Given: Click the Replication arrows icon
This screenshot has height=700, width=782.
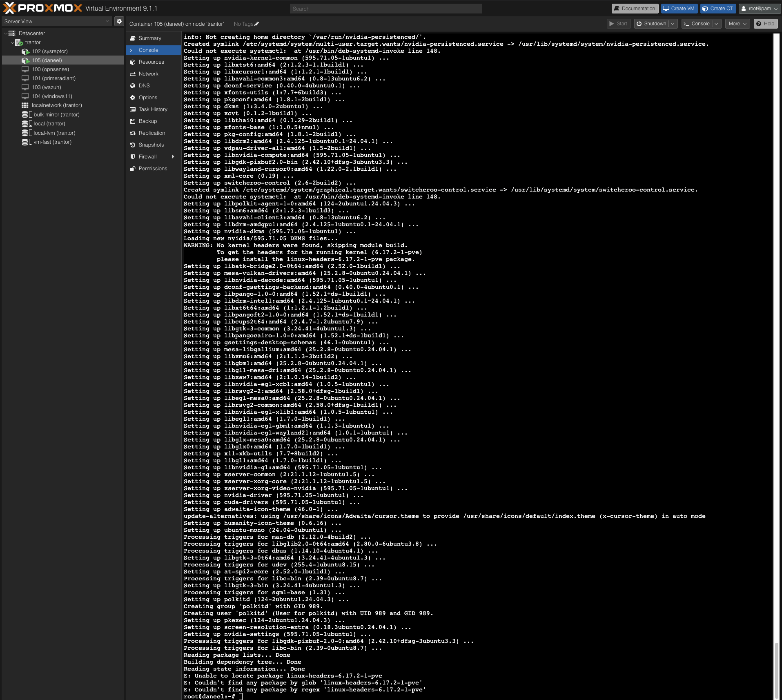Looking at the screenshot, I should click(133, 133).
